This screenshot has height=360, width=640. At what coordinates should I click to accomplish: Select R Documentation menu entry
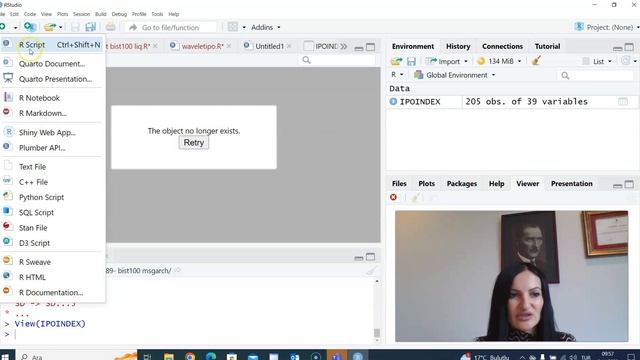tap(51, 292)
